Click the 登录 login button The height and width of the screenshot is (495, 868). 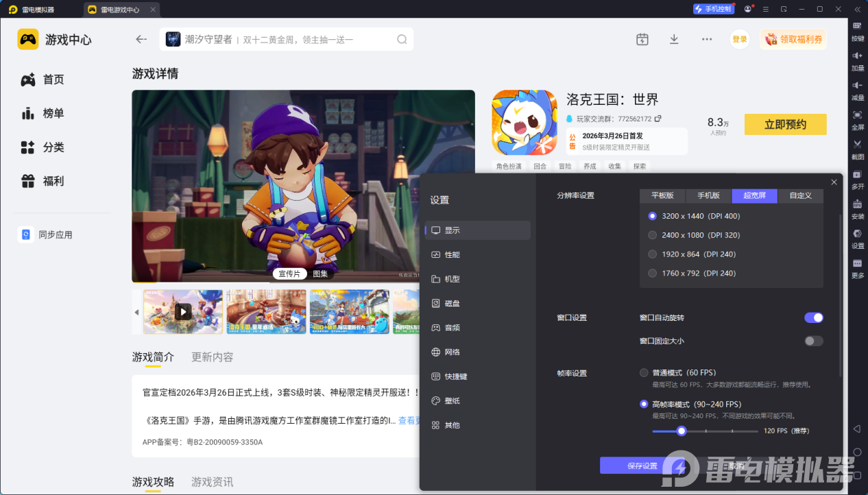point(740,39)
